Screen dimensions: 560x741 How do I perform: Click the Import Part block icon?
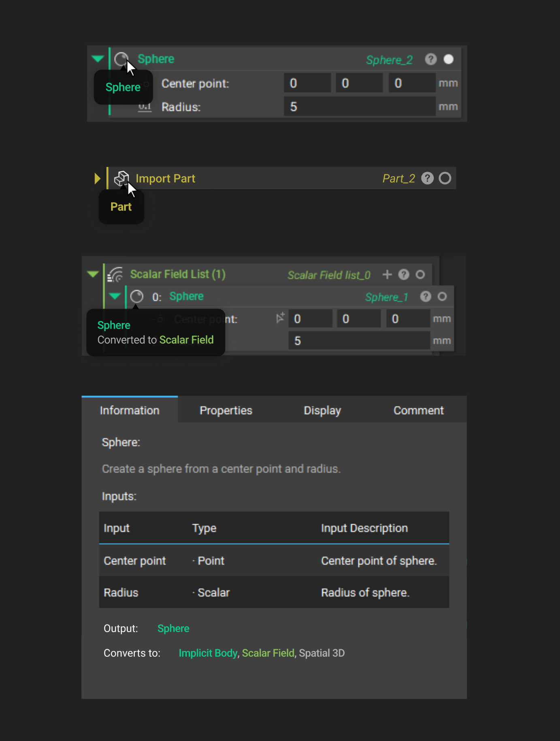point(121,178)
